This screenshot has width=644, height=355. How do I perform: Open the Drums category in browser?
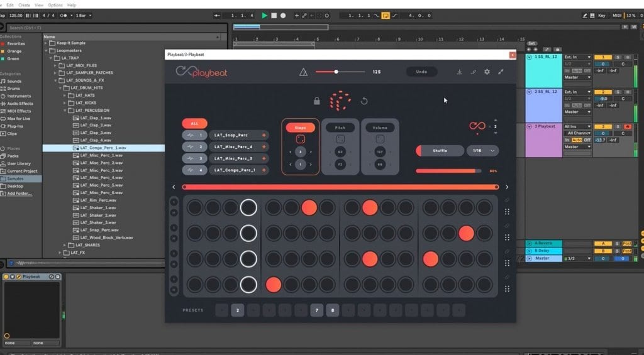(x=14, y=89)
